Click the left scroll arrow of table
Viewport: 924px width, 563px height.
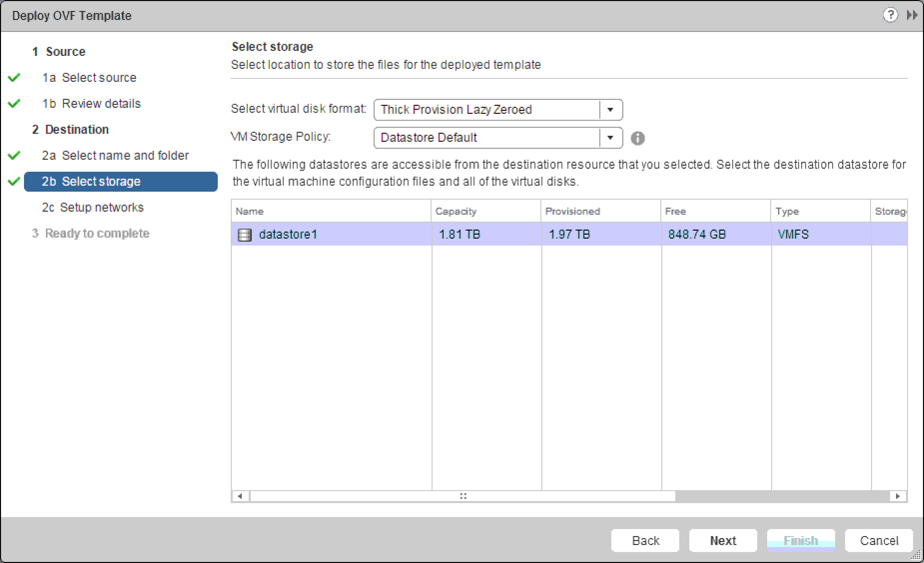coord(240,496)
